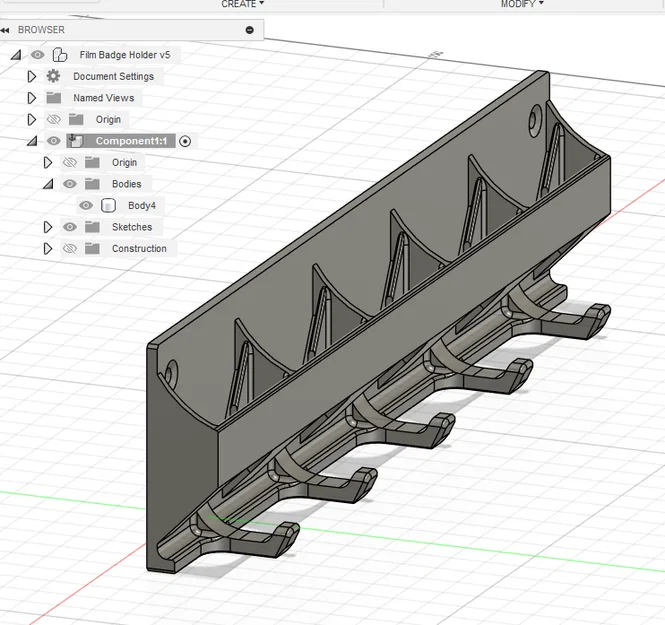Select Document Settings in browser tree

(x=113, y=76)
